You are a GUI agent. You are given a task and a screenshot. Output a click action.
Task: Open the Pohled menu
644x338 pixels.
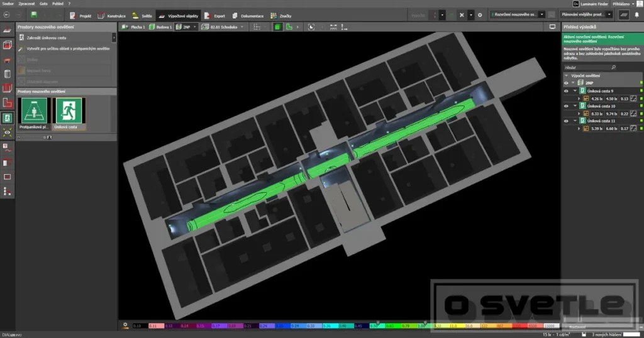pos(58,4)
